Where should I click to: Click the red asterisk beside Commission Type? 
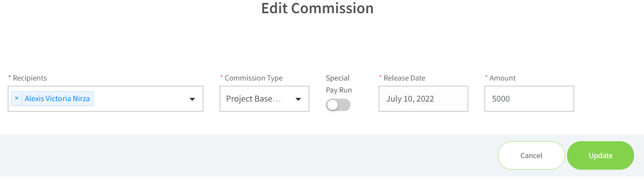221,77
